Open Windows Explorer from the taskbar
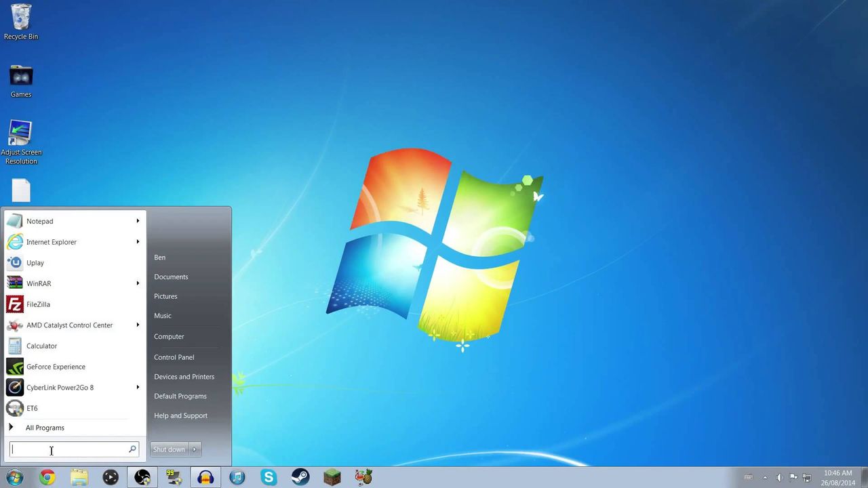The height and width of the screenshot is (488, 868). (79, 478)
